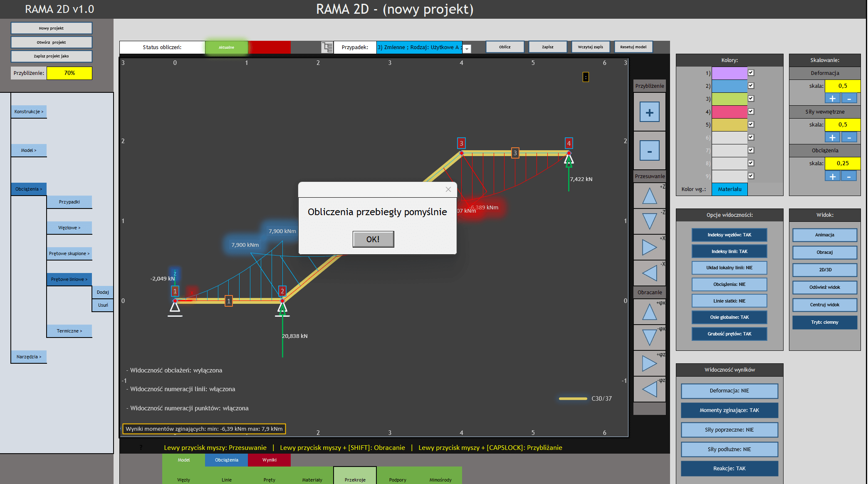Open the Materiały tab
This screenshot has width=868, height=484.
pos(312,479)
